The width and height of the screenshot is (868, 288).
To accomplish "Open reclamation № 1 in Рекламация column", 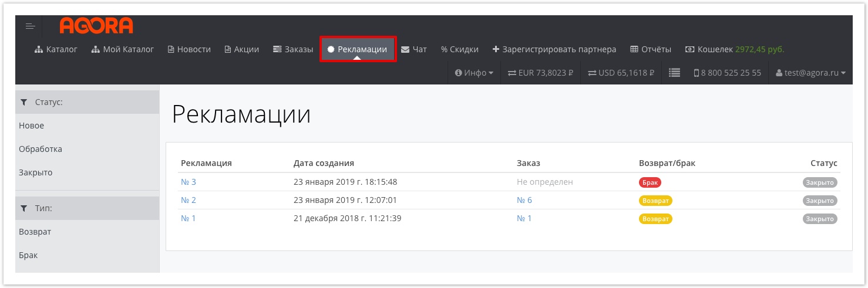I will tap(188, 218).
